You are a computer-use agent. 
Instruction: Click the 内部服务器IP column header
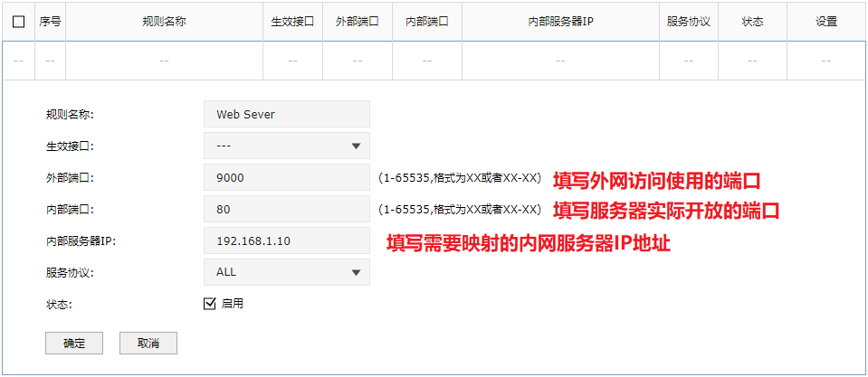(x=560, y=22)
